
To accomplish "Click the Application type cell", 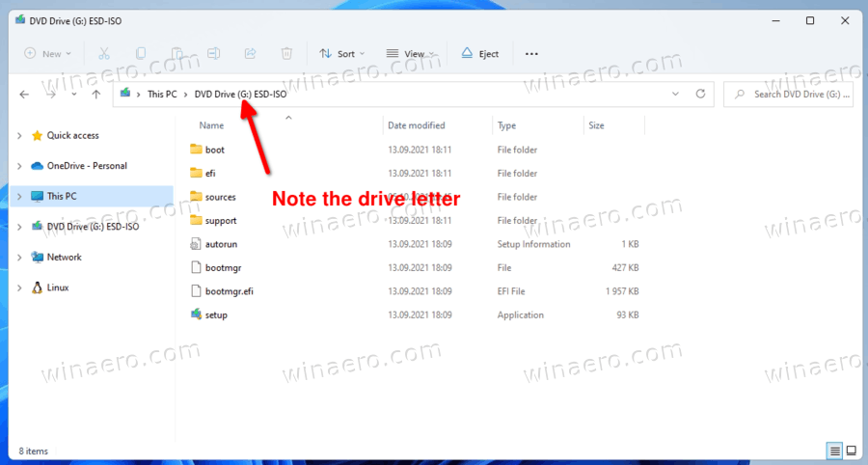I will point(521,315).
